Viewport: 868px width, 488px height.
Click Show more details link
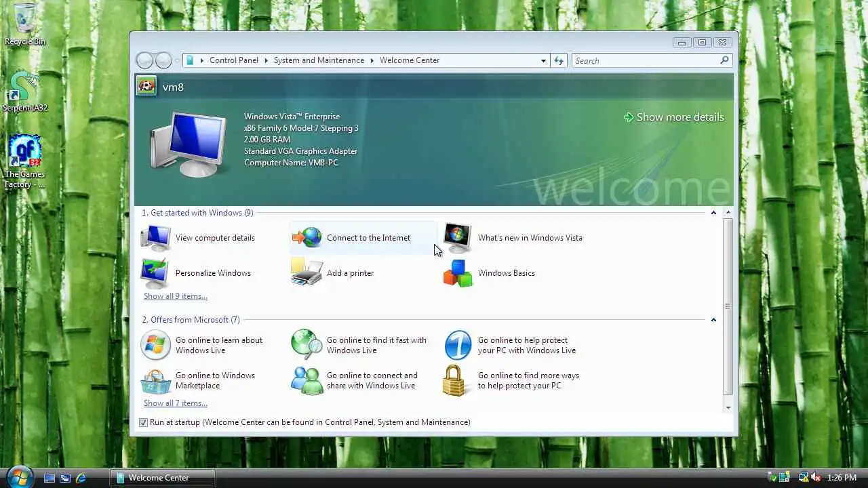coord(673,117)
